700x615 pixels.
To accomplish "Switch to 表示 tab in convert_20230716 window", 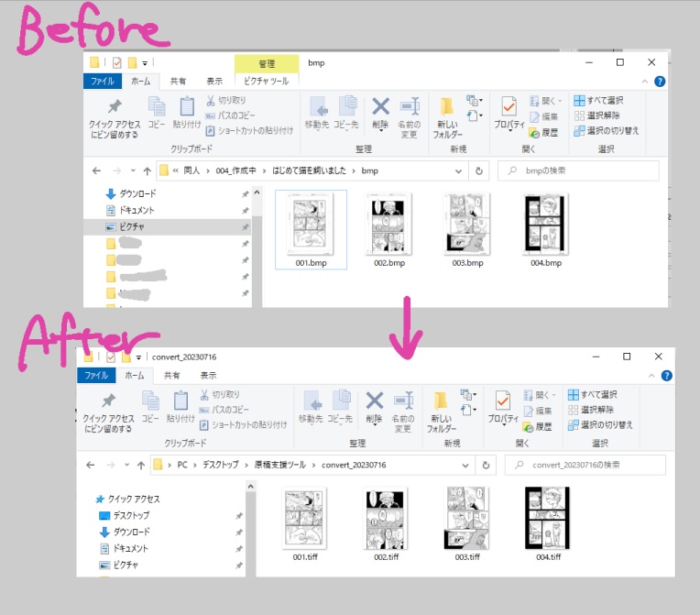I will pos(208,376).
